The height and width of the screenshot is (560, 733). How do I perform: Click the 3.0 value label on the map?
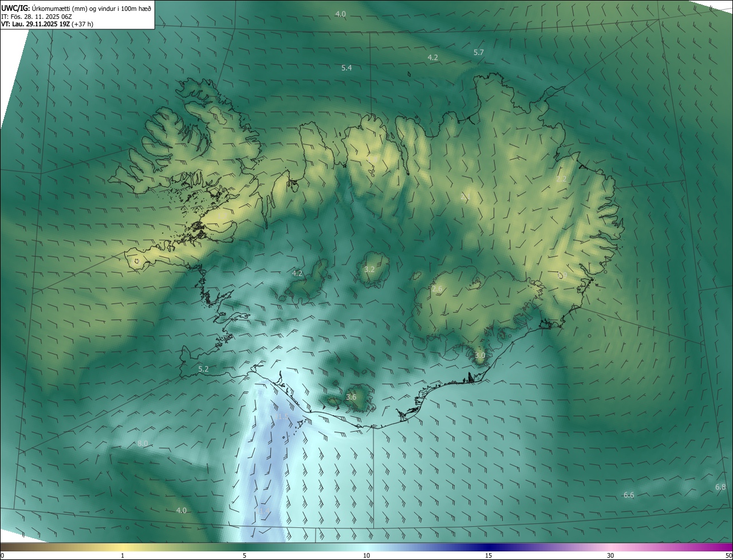pyautogui.click(x=480, y=355)
